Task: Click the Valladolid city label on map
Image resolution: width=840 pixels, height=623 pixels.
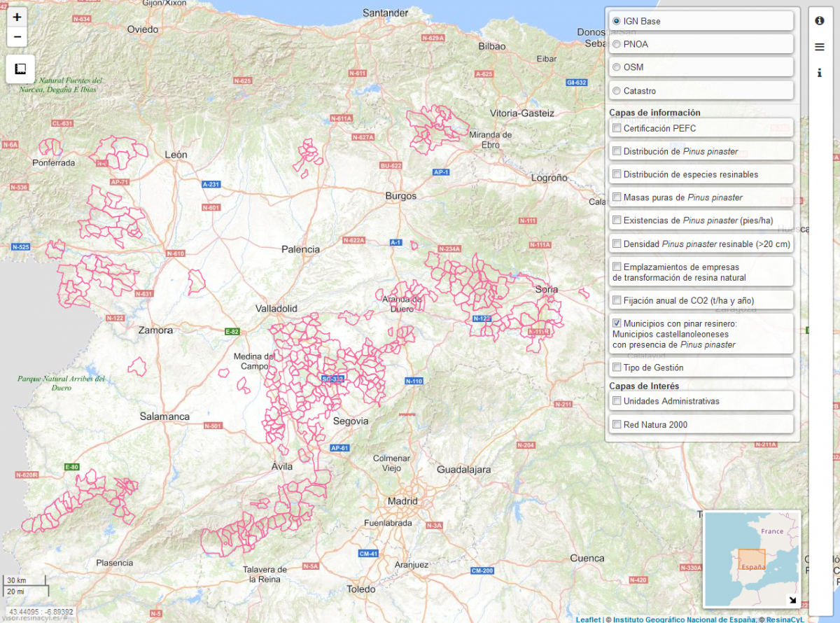Action: [276, 308]
